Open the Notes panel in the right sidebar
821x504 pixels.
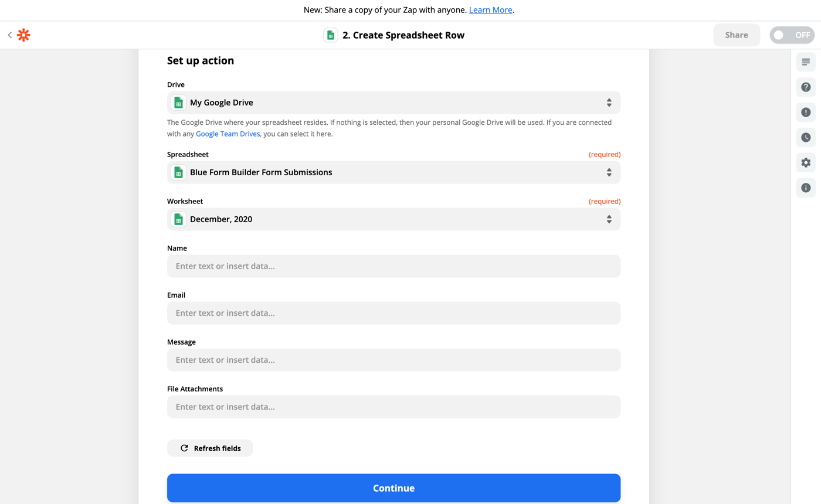805,62
